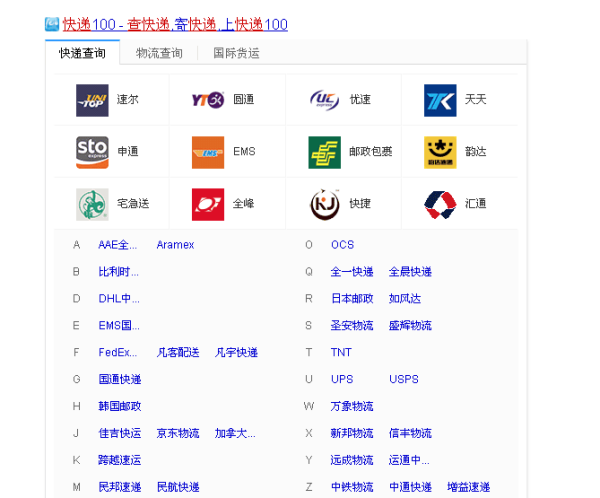This screenshot has width=600, height=498.
Task: Open the 加拿大... link
Action: [235, 433]
